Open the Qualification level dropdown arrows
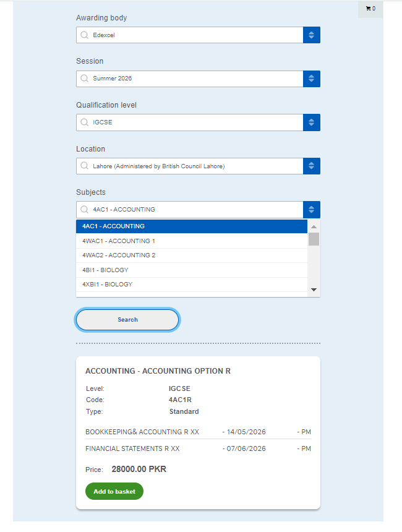This screenshot has height=532, width=402. (x=311, y=122)
